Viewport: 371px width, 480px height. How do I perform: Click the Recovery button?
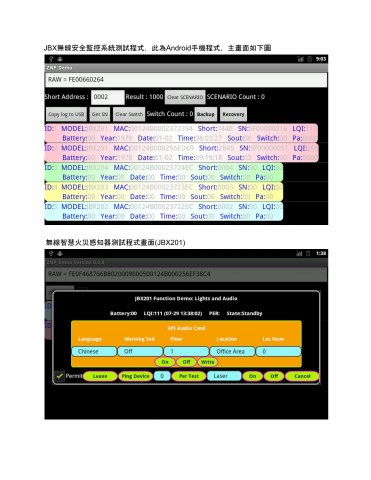[x=233, y=114]
